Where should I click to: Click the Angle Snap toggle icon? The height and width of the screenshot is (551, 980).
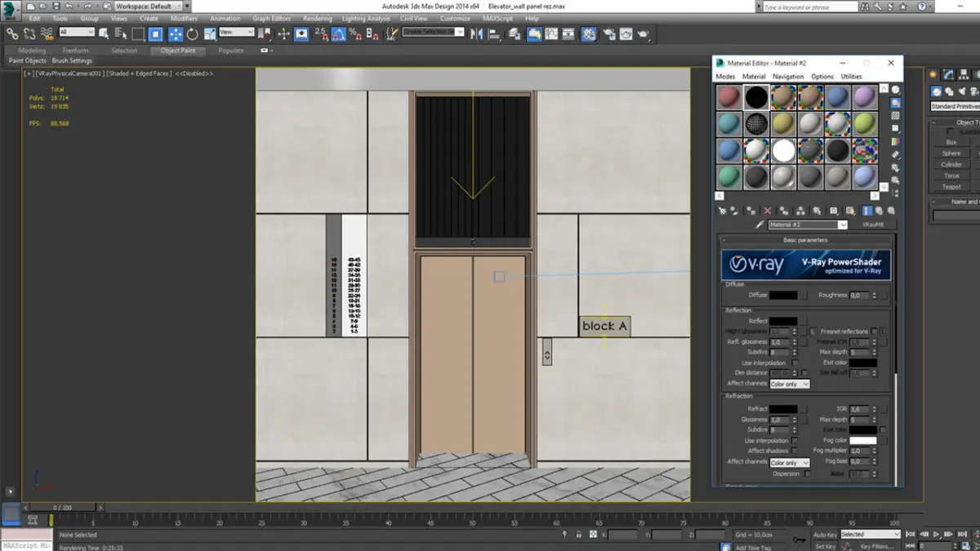tap(338, 34)
